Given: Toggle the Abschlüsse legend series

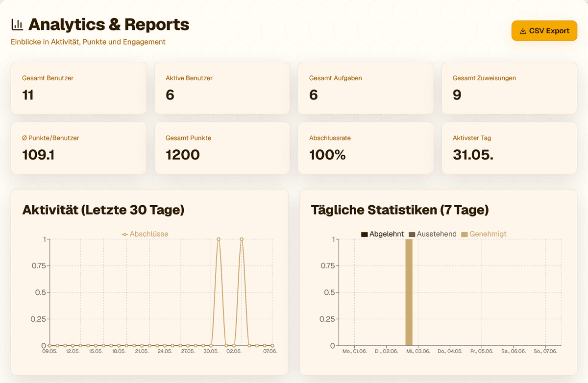Looking at the screenshot, I should point(145,234).
